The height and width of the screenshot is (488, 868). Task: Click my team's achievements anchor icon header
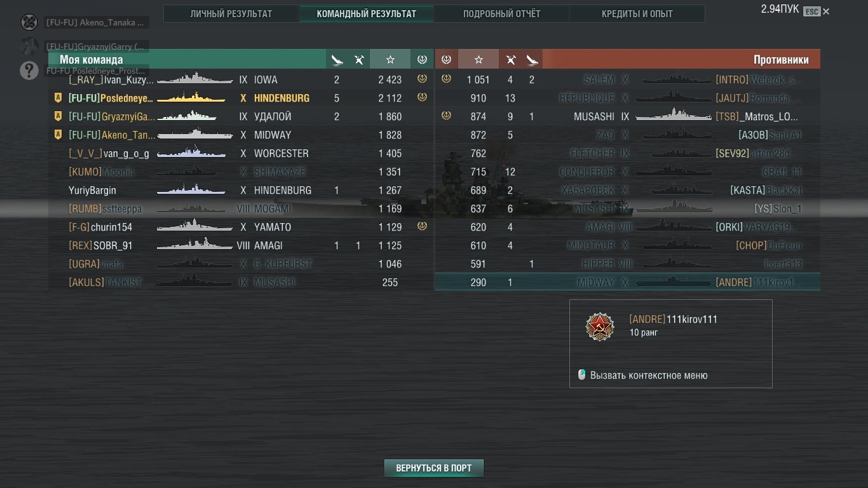pos(422,60)
